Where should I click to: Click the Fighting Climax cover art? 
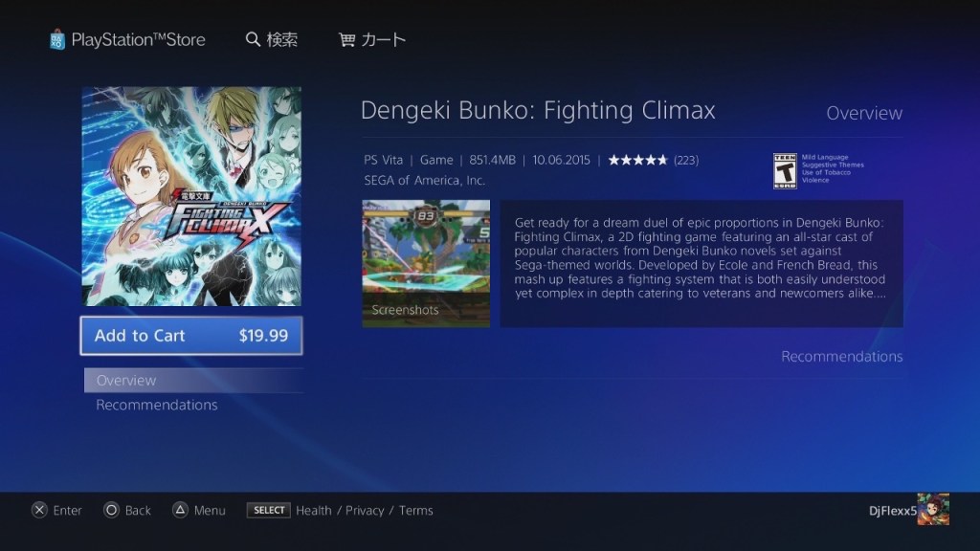coord(191,196)
